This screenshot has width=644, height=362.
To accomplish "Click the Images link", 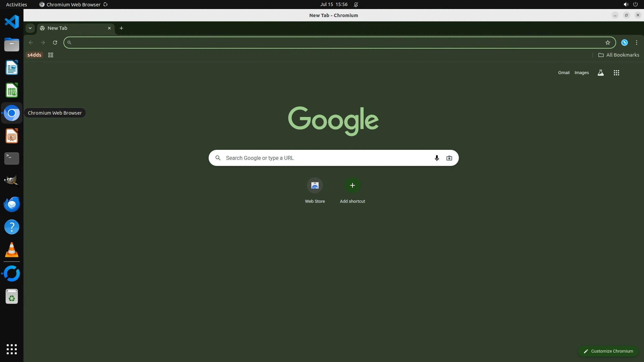I will click(x=581, y=73).
